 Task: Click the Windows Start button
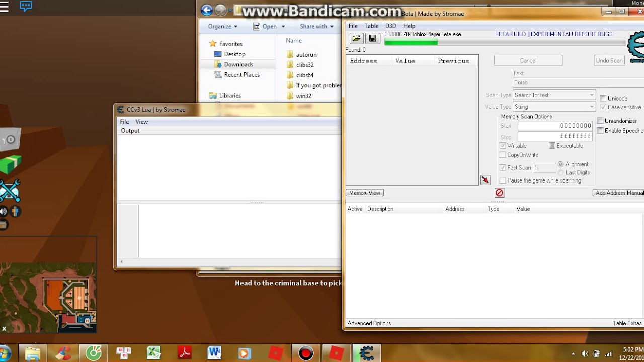coord(5,353)
